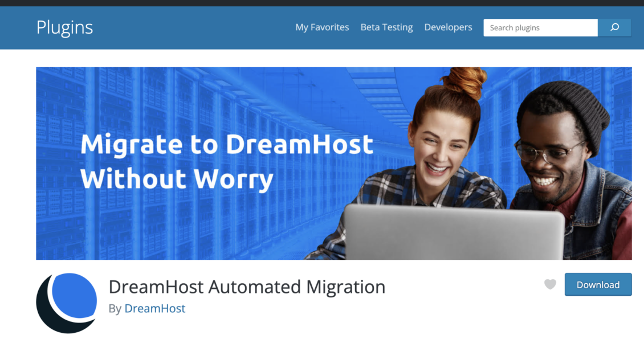Mark DreamHost Automated Migration as a favorite
The height and width of the screenshot is (347, 644).
[550, 284]
